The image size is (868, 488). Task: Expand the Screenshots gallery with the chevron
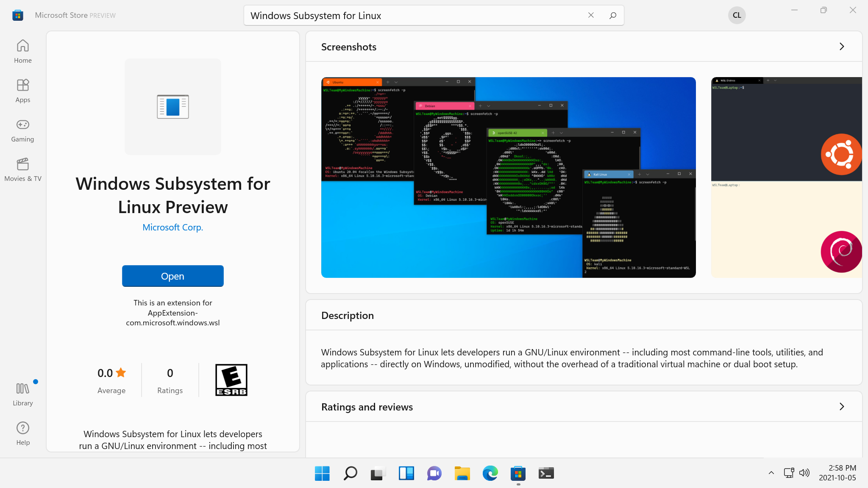click(x=842, y=47)
